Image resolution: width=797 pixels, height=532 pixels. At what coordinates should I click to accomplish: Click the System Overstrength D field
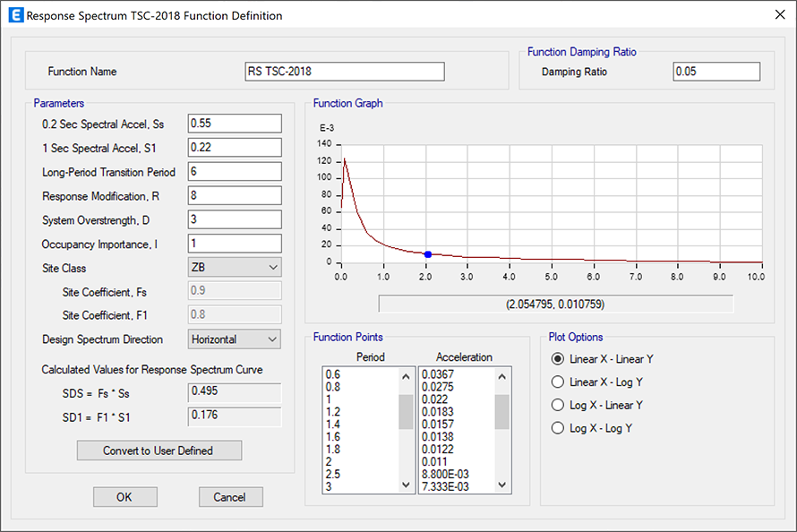pos(235,219)
